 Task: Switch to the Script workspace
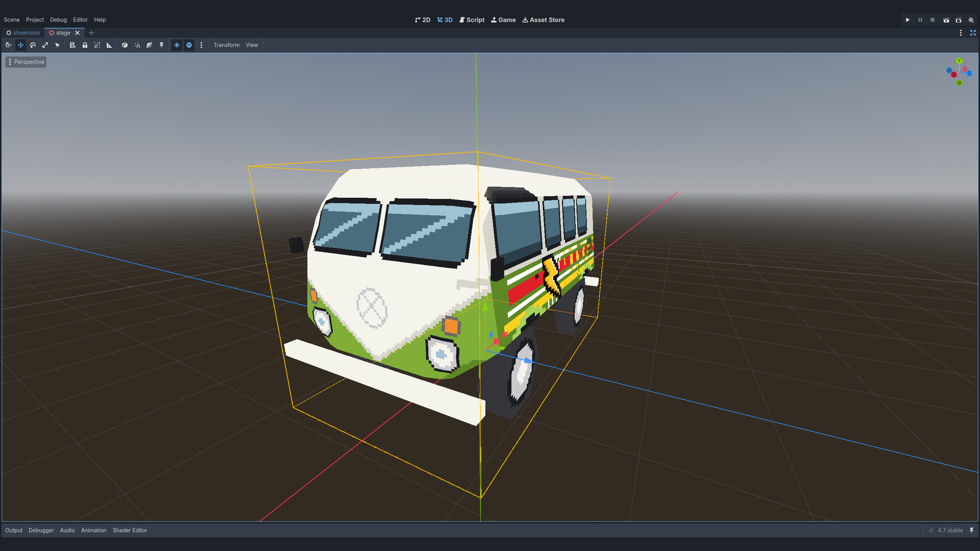click(472, 20)
